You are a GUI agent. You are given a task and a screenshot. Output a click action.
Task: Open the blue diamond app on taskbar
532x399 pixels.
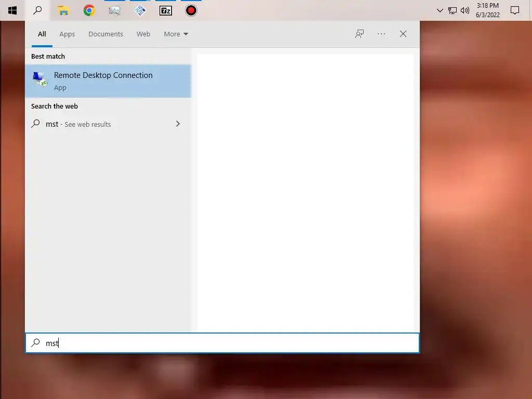click(140, 10)
